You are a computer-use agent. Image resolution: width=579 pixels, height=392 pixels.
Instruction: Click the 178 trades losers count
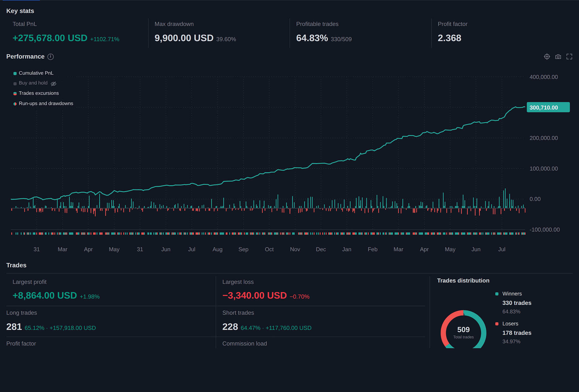pyautogui.click(x=517, y=333)
